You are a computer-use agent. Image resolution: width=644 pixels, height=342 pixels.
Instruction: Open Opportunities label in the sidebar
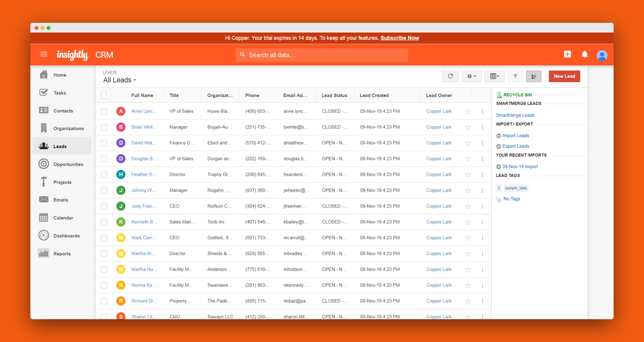click(68, 164)
